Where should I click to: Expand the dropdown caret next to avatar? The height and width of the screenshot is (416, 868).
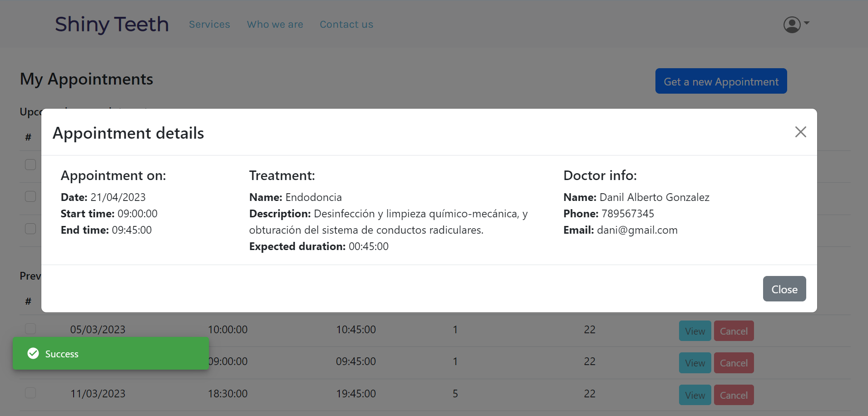point(807,23)
